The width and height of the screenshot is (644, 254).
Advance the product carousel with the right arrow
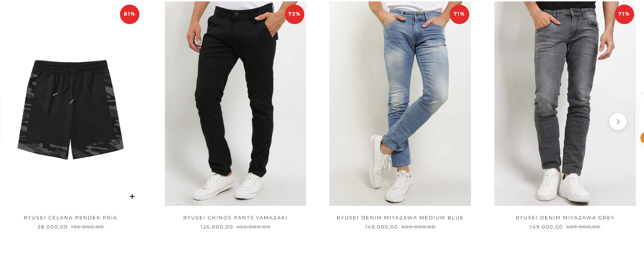tap(618, 122)
